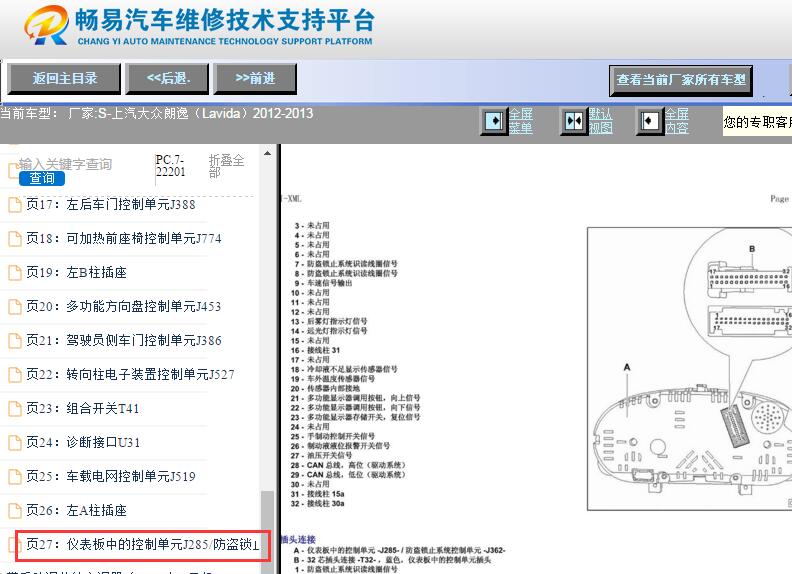This screenshot has width=792, height=574.
Task: Click pin line 29 - CAN 总线，低位
Action: tap(348, 474)
